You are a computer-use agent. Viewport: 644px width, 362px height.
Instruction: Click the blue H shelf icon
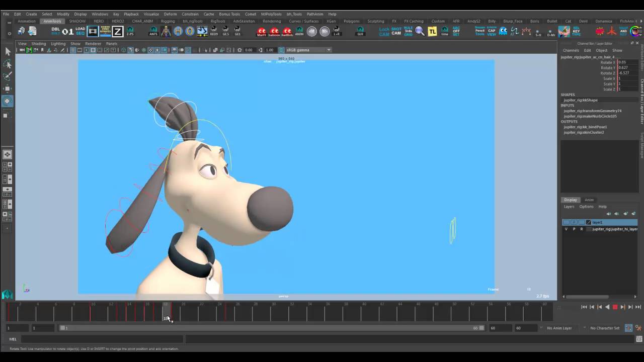click(178, 31)
